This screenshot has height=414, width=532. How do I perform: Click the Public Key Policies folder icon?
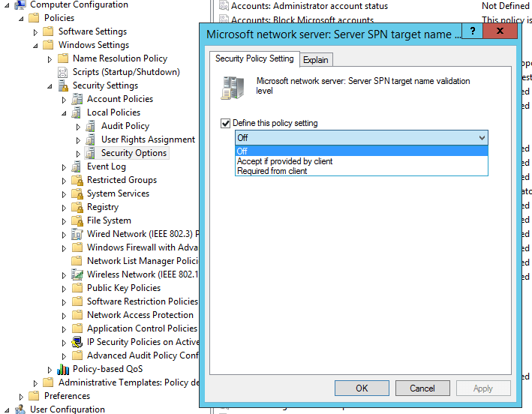pyautogui.click(x=77, y=288)
